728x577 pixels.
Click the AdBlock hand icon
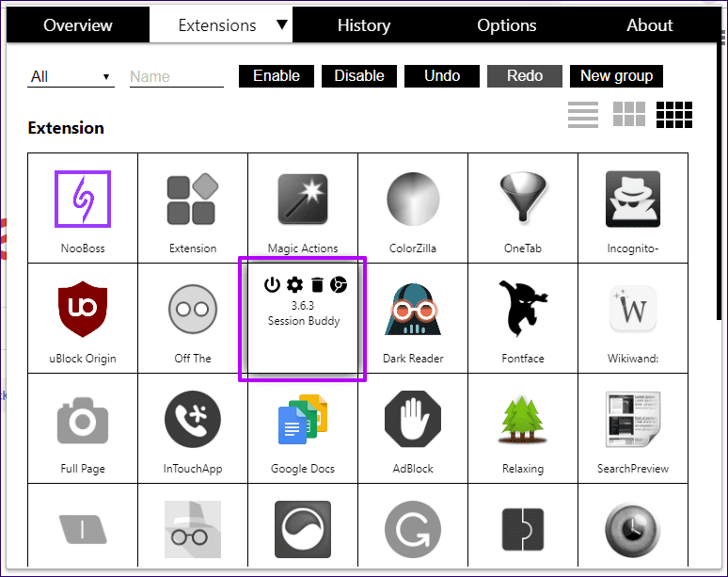(x=413, y=419)
